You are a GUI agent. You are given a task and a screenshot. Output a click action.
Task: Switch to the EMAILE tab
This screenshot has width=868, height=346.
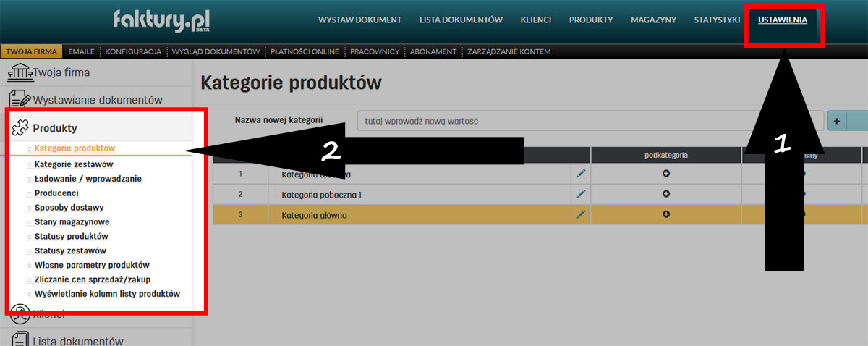tap(82, 51)
